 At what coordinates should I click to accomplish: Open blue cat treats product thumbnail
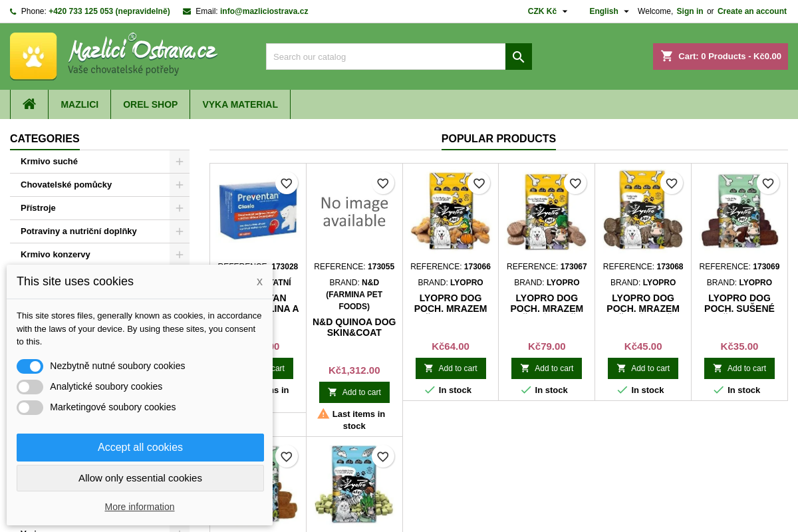click(354, 485)
